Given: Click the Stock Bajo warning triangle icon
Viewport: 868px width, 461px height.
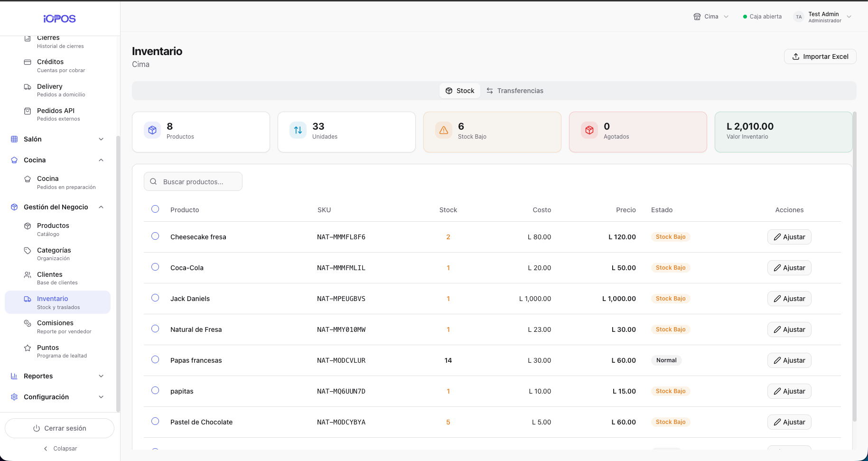Looking at the screenshot, I should click(x=444, y=130).
